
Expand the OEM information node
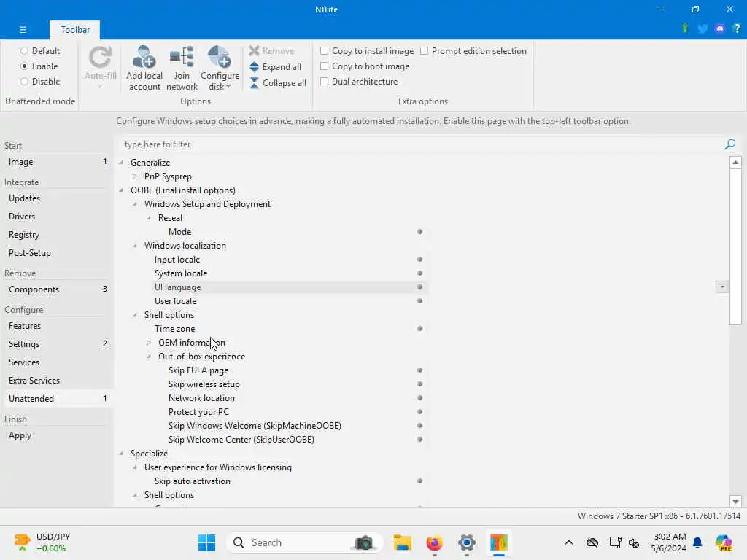coord(149,343)
